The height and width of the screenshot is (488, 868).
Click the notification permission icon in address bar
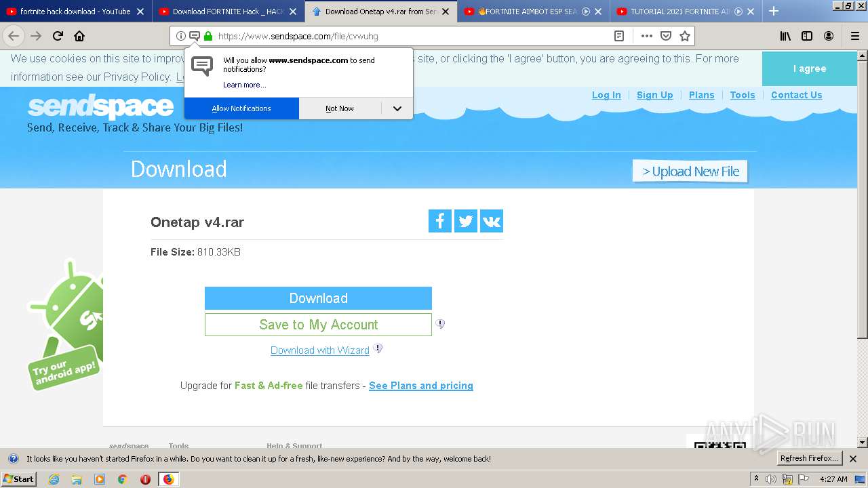(x=195, y=36)
